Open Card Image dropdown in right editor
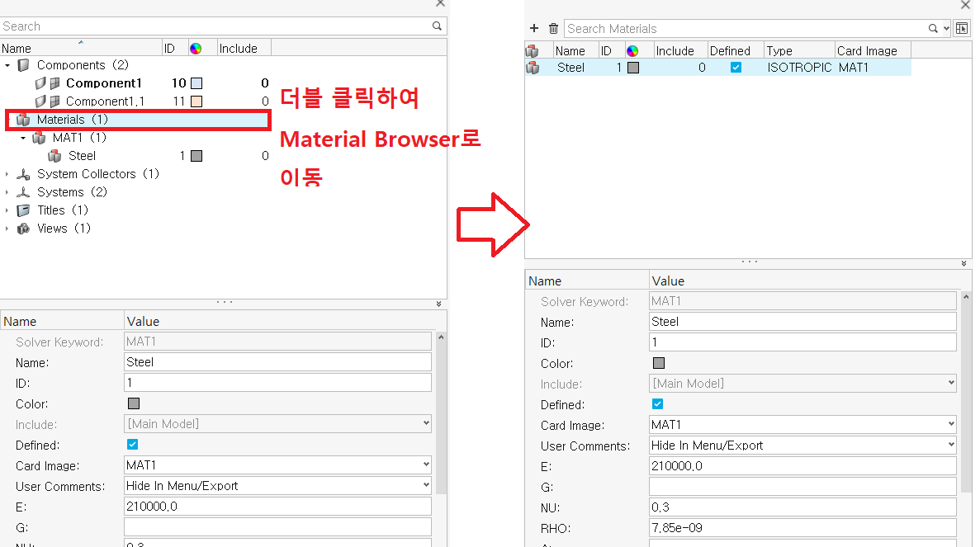 click(x=951, y=424)
